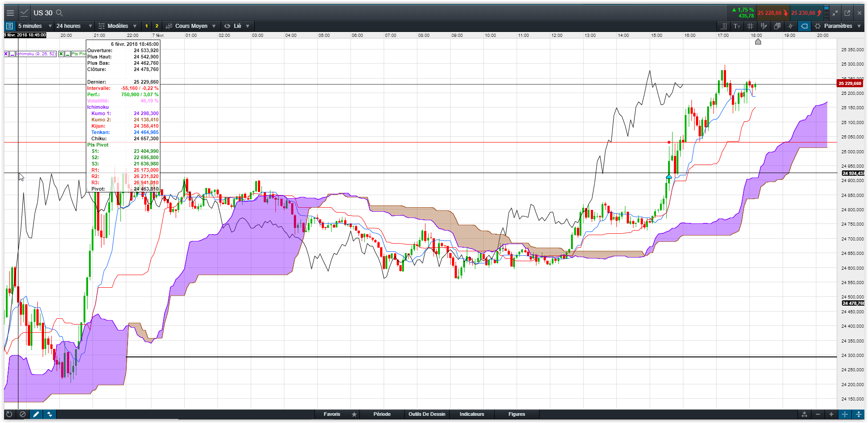Screen dimensions: 868x423
Task: Click the favorites star icon
Action: [354, 414]
